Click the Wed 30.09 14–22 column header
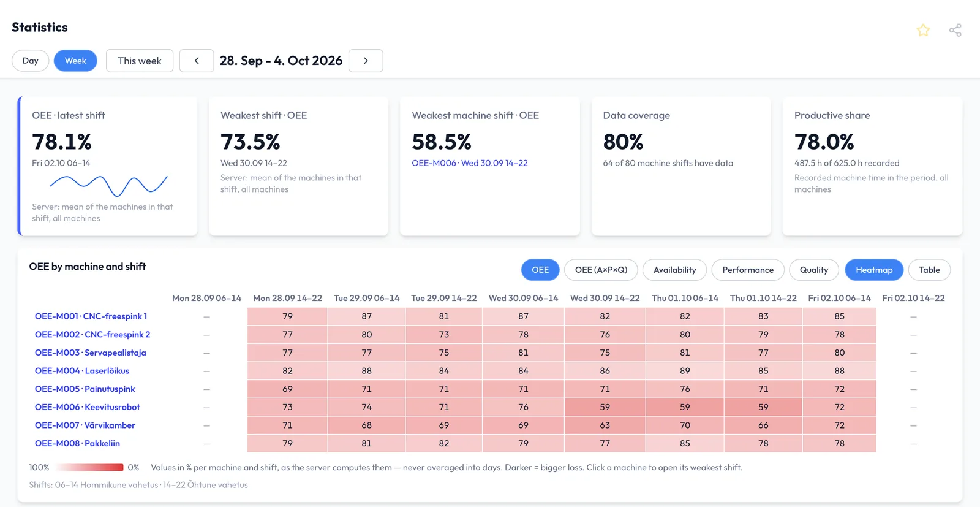 [x=605, y=298]
